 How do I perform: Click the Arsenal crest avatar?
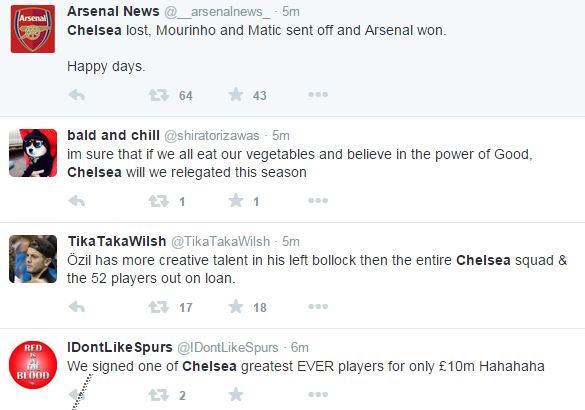[33, 29]
